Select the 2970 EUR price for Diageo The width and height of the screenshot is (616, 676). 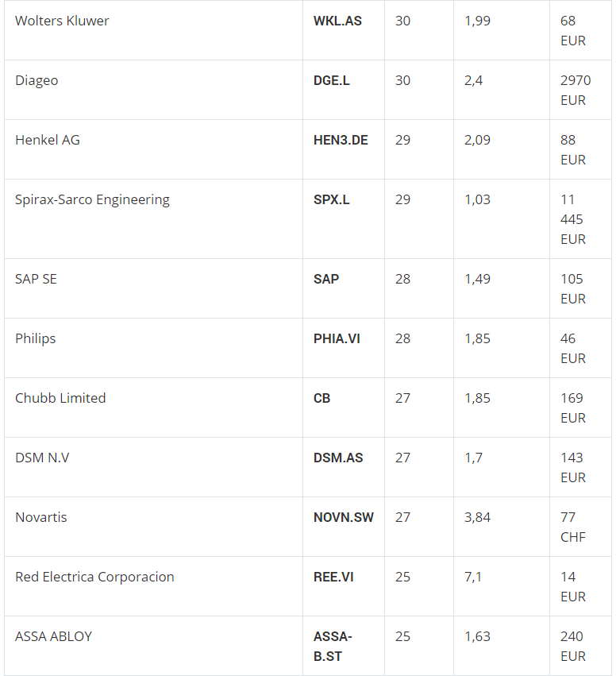[x=576, y=90]
